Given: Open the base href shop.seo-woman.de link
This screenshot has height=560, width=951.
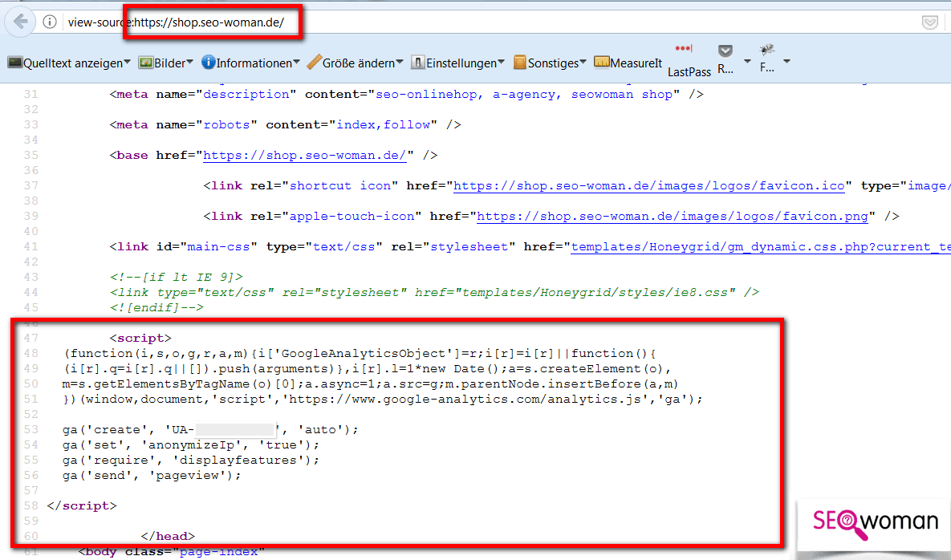Looking at the screenshot, I should (x=304, y=155).
